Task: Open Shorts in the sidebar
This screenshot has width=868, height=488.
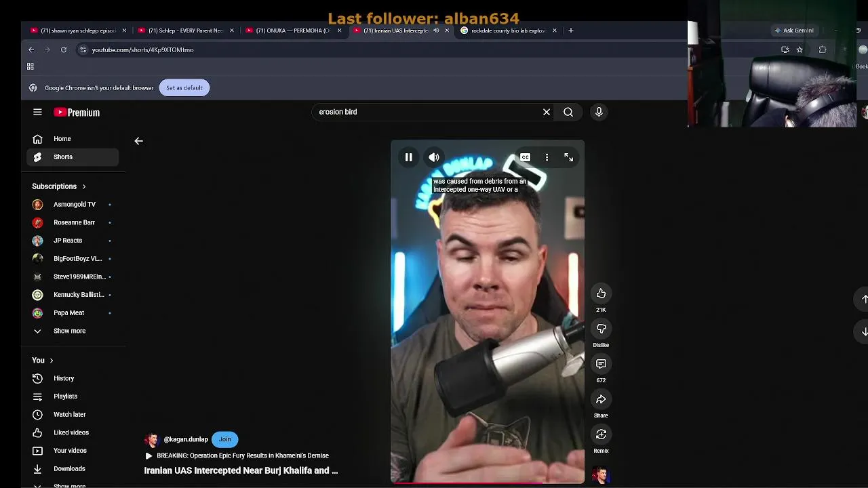Action: 73,157
